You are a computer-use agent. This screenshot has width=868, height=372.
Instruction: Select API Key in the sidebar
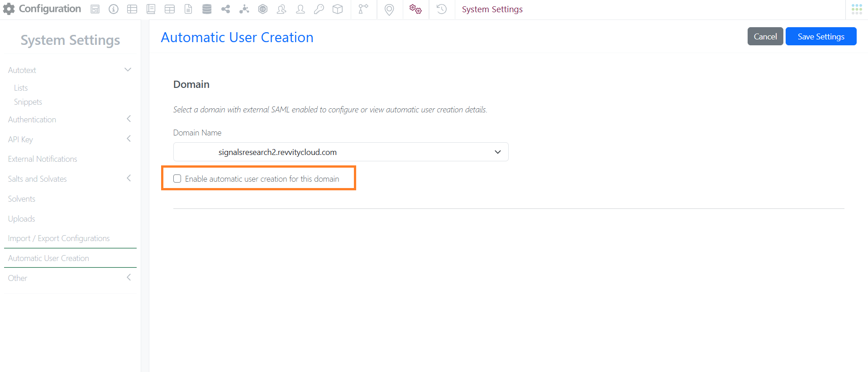tap(20, 140)
